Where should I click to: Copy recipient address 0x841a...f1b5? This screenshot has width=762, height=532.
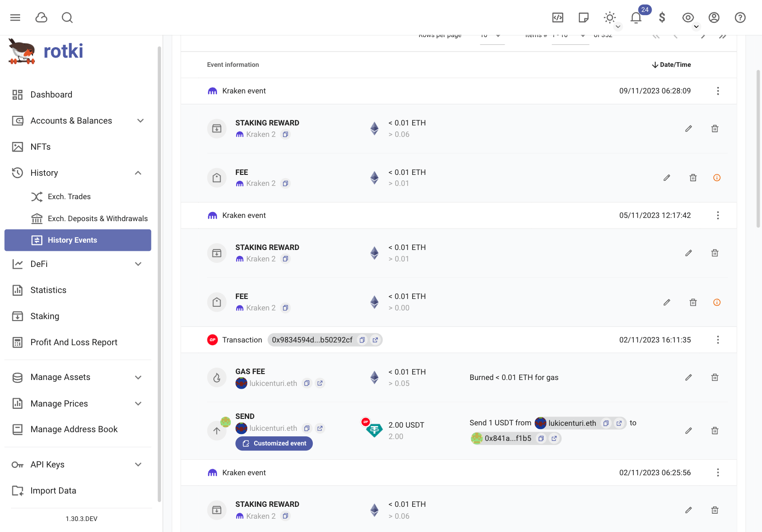tap(541, 439)
